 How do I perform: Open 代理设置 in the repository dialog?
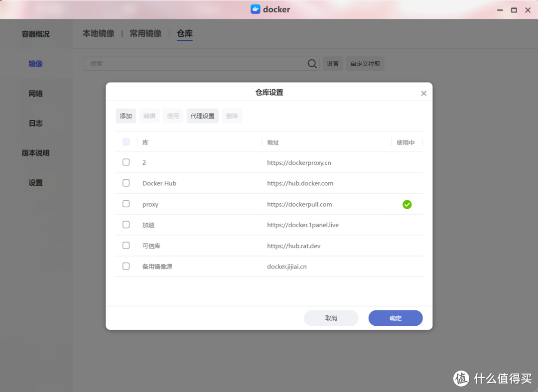click(x=202, y=116)
